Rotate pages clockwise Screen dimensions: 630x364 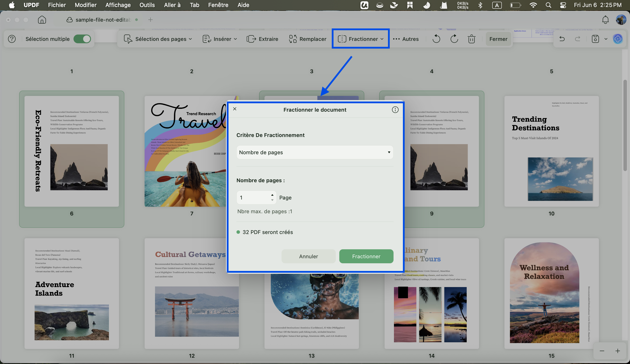(x=454, y=39)
